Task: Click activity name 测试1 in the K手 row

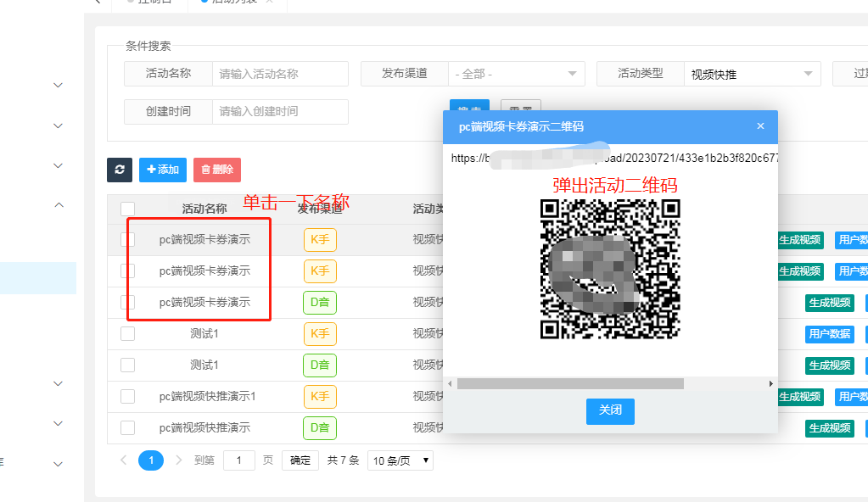Action: coord(204,334)
